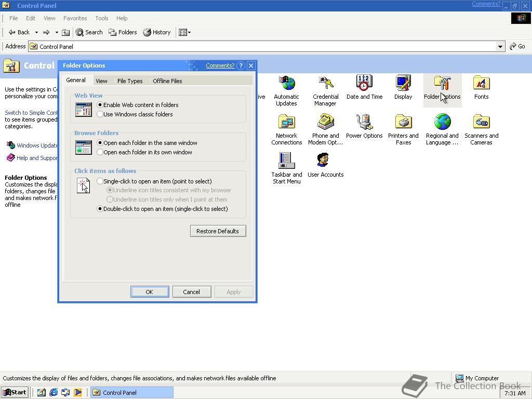This screenshot has width=532, height=399.
Task: Click the first quick launch notepad icon
Action: click(x=42, y=393)
